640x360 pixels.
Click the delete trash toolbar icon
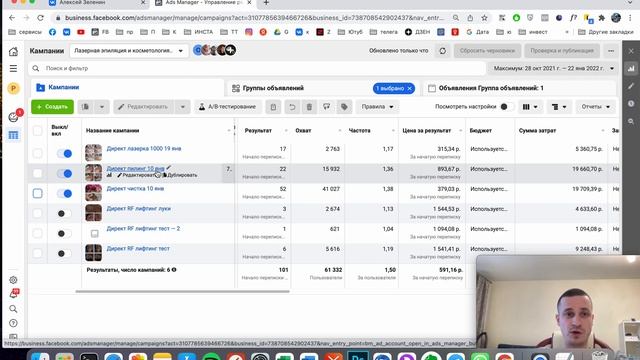[309, 107]
